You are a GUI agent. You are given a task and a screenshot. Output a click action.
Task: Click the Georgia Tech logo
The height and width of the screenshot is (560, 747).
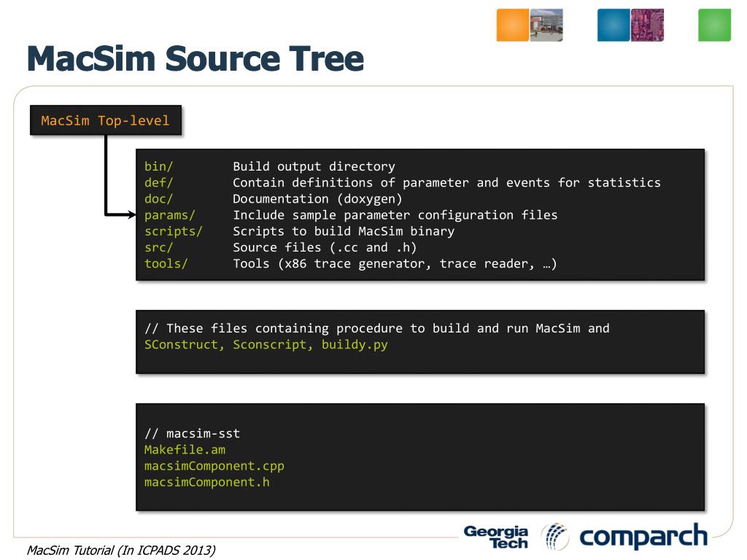pos(496,537)
